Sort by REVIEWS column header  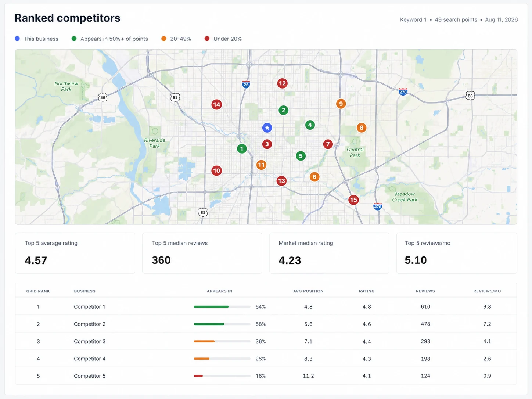click(425, 291)
